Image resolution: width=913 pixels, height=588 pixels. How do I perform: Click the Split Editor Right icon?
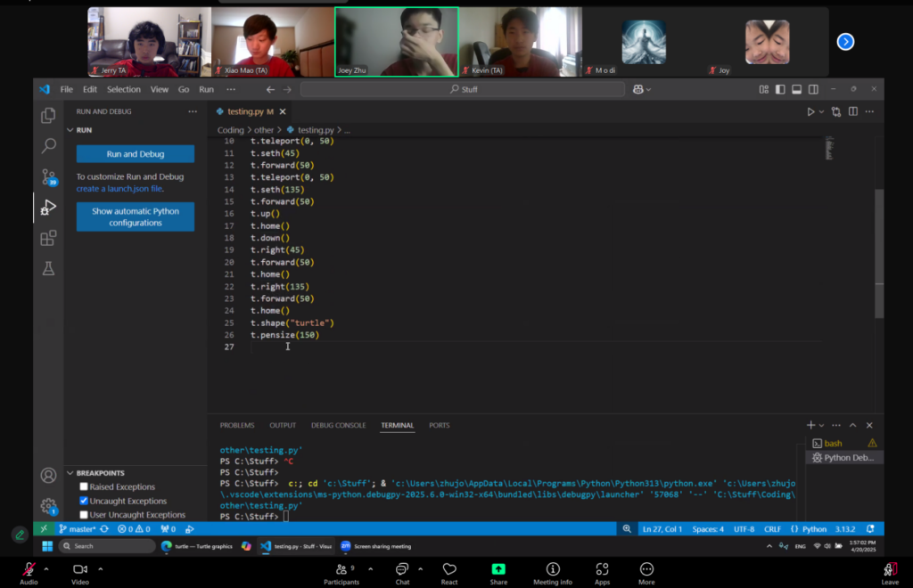[853, 111]
